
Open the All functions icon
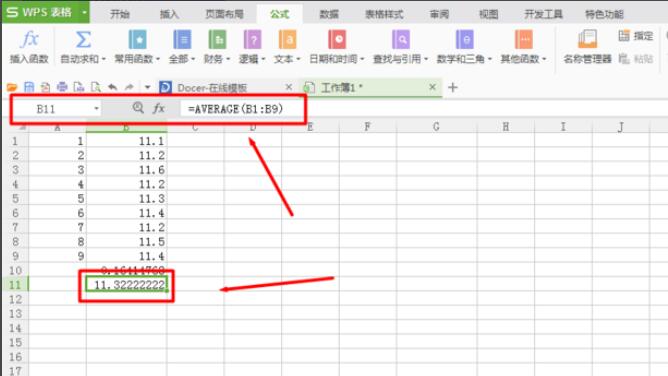pos(182,40)
